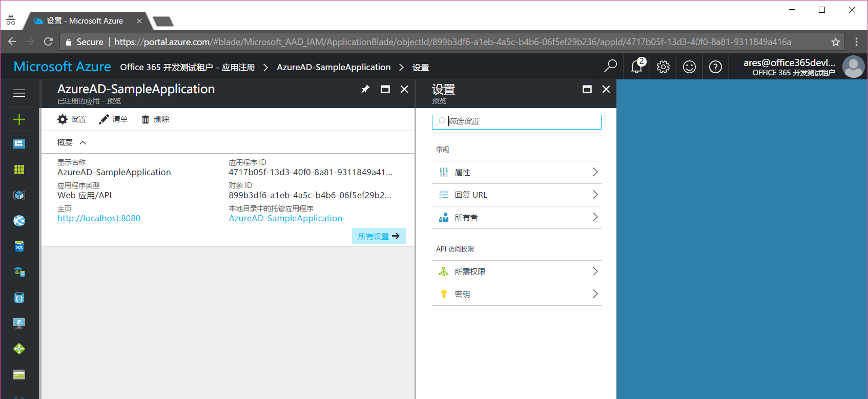Go to Office 365 开发测试租户 - 应用注册 breadcrumb
The width and height of the screenshot is (868, 399).
click(188, 67)
